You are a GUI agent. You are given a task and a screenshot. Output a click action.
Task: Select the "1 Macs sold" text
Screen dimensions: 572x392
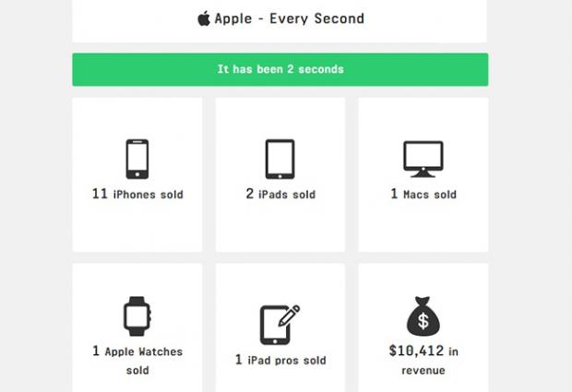pyautogui.click(x=423, y=195)
